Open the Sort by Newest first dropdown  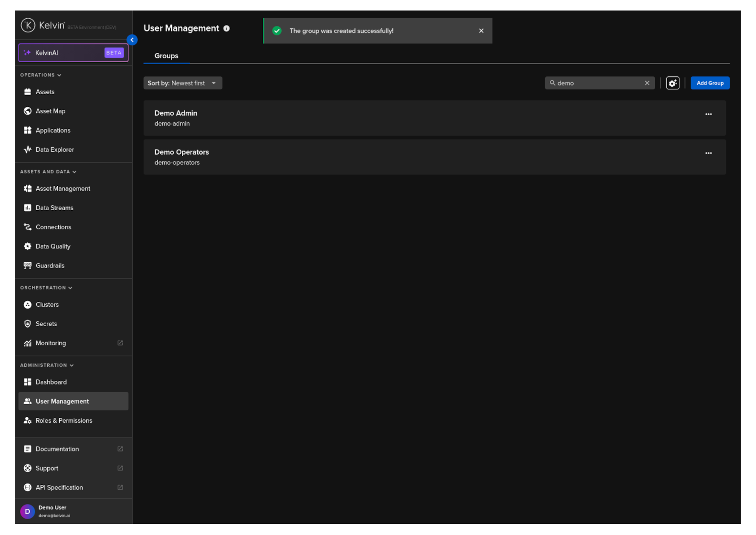point(183,83)
